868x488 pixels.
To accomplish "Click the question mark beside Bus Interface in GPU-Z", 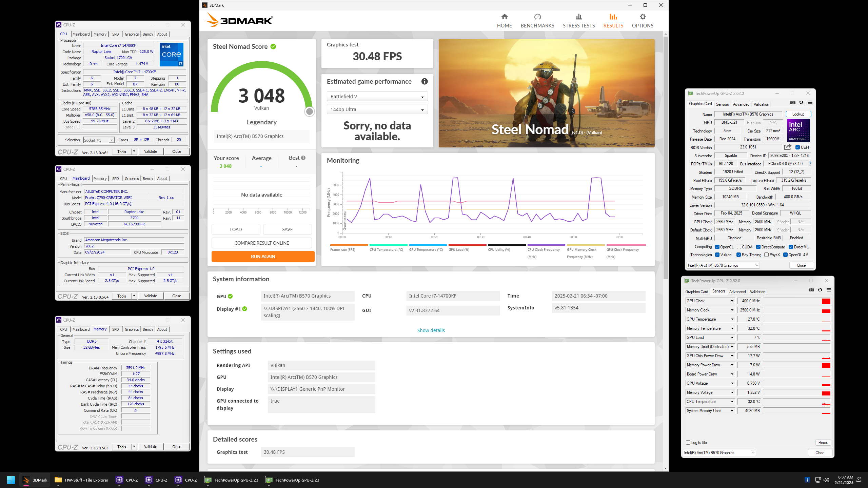I will pos(810,164).
